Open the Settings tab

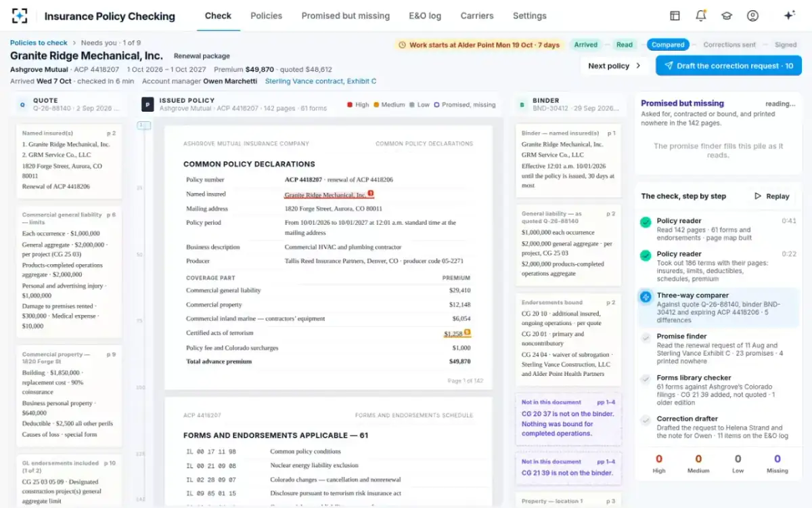coord(529,16)
